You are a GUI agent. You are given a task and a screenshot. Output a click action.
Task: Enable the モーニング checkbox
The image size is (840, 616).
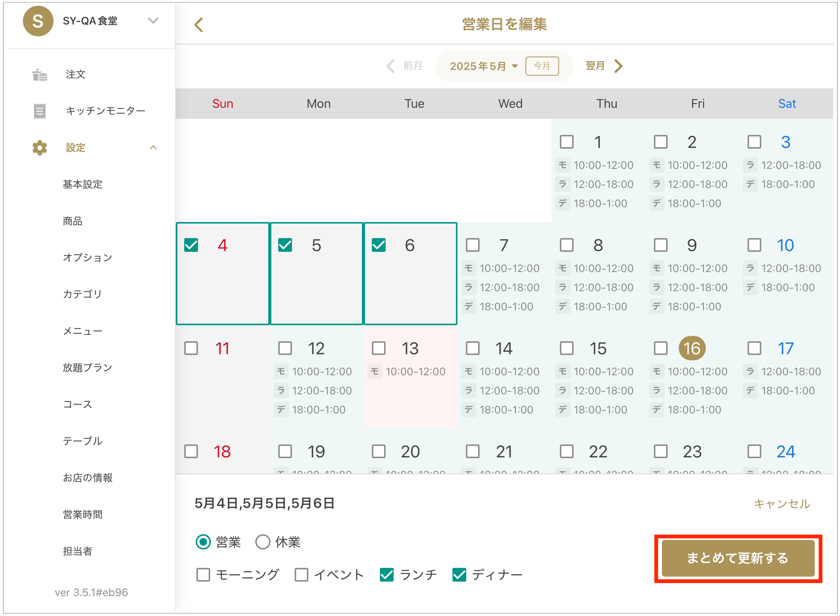click(x=203, y=575)
